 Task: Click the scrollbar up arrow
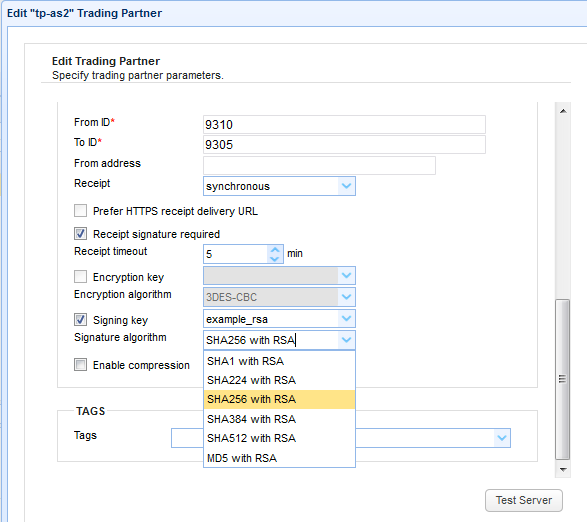point(563,111)
